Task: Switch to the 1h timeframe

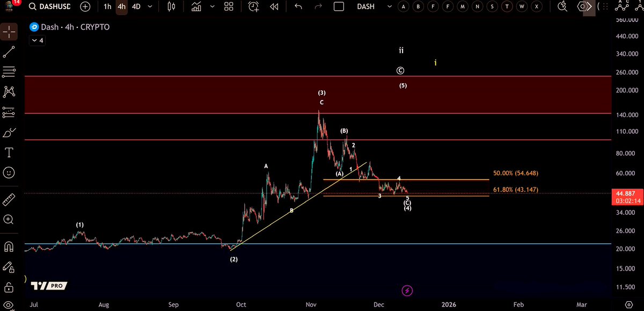Action: (108, 7)
